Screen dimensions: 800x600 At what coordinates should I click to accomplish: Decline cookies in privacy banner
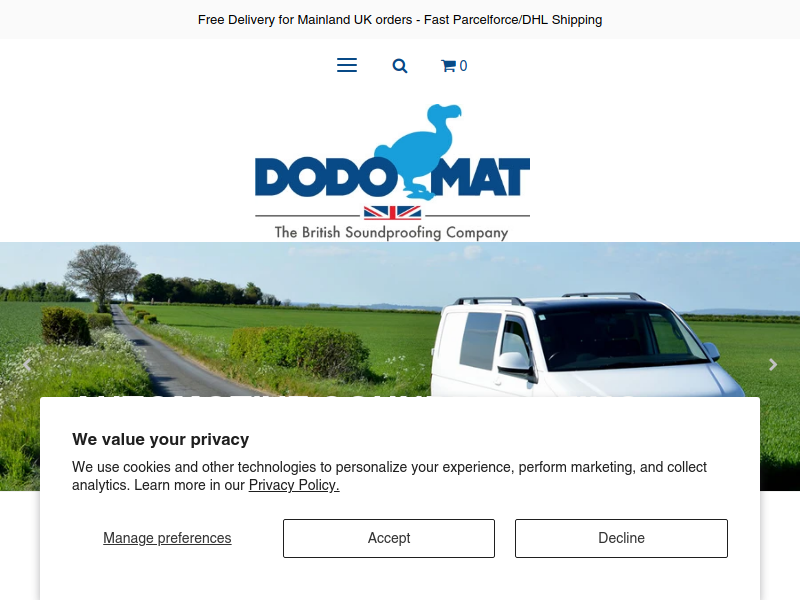click(x=621, y=538)
